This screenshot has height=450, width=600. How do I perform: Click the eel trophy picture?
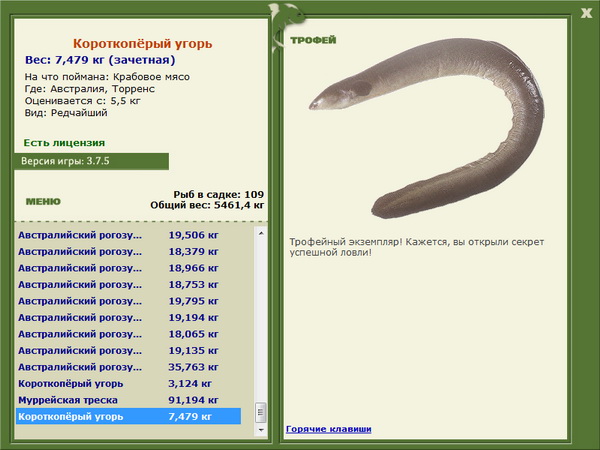click(x=427, y=128)
